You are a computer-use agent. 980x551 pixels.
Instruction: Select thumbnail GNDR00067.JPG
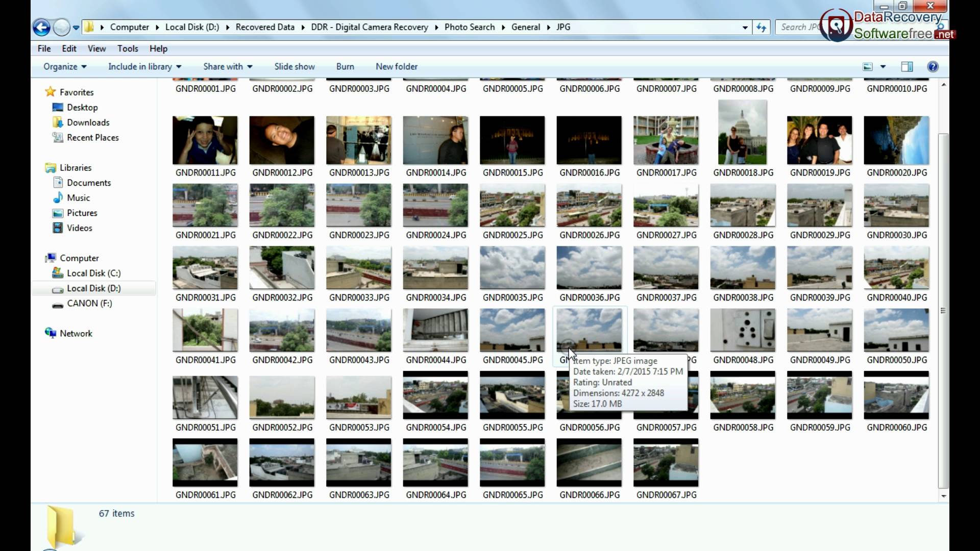[666, 463]
